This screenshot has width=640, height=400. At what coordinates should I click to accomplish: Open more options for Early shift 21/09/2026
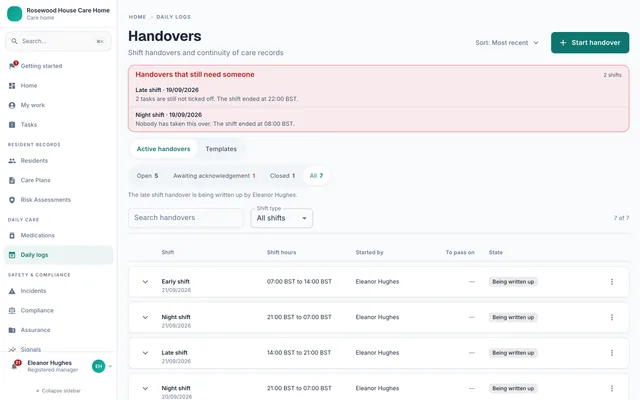coord(611,282)
